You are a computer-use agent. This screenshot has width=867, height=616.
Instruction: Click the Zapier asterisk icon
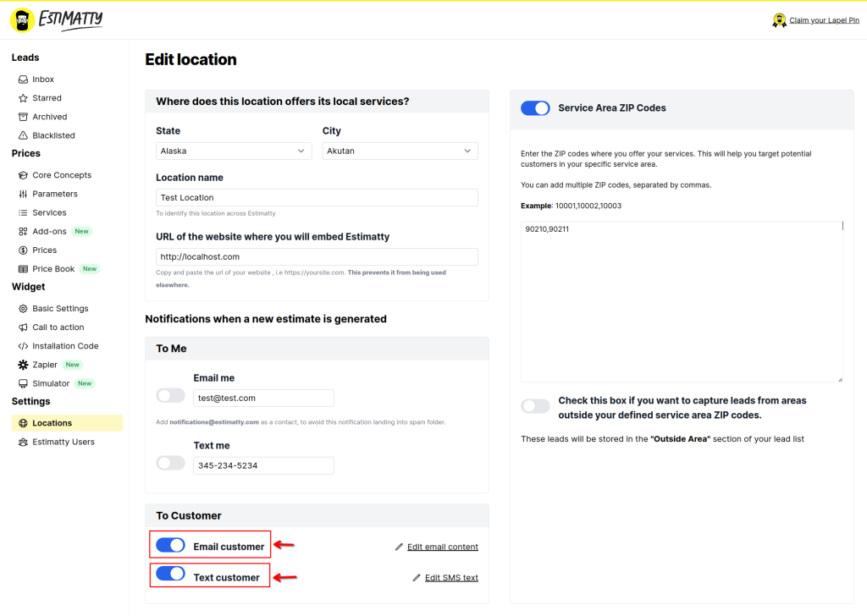(x=23, y=366)
